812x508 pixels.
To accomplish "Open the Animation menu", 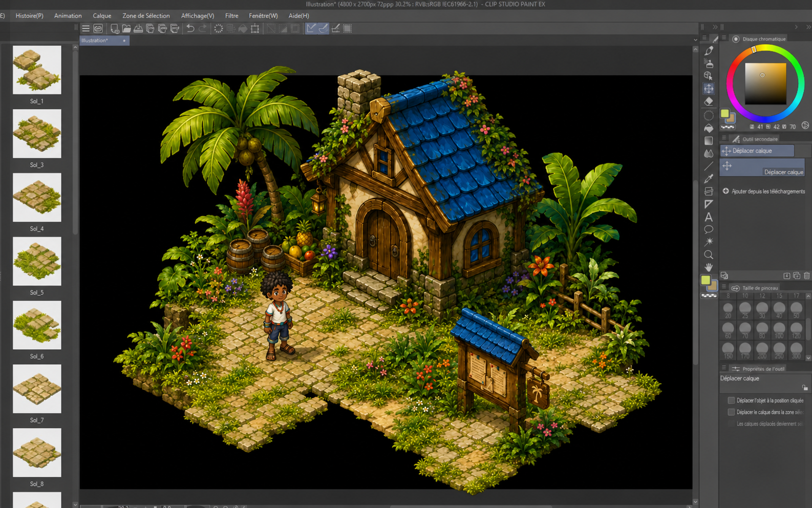I will (68, 16).
